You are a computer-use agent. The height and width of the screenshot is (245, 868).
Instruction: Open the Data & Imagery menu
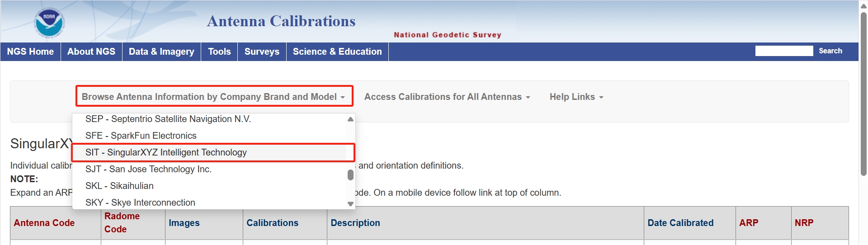point(161,52)
